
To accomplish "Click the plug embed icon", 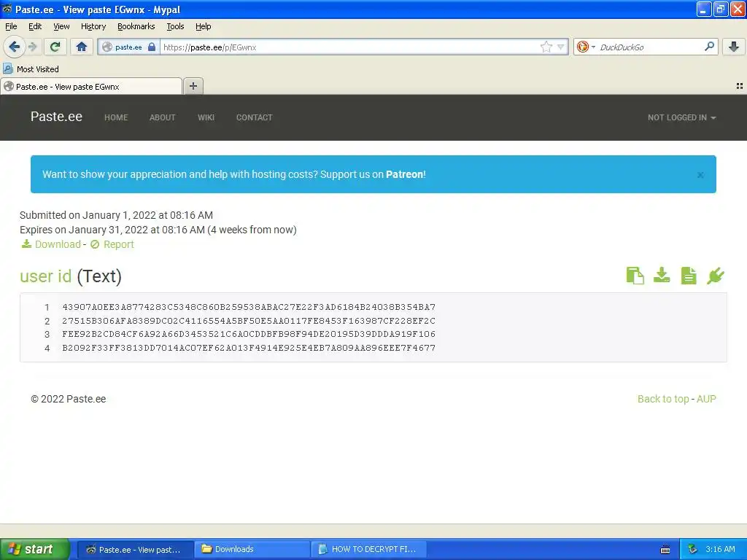I will [715, 275].
